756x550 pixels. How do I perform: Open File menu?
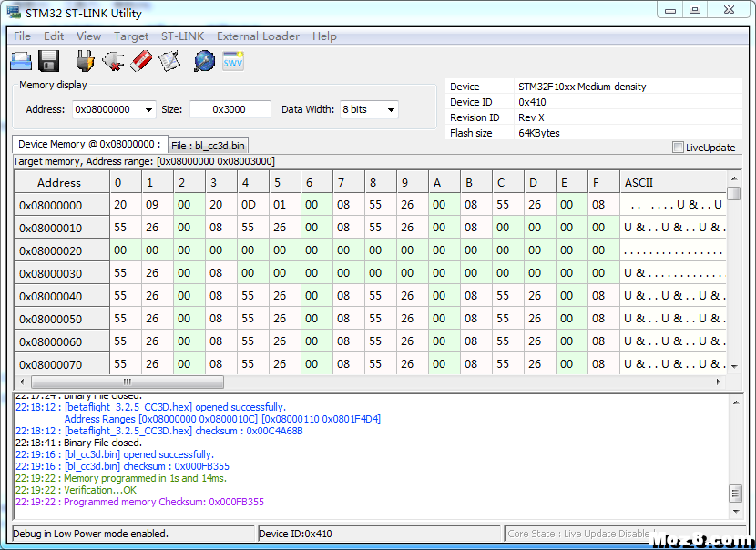point(22,36)
